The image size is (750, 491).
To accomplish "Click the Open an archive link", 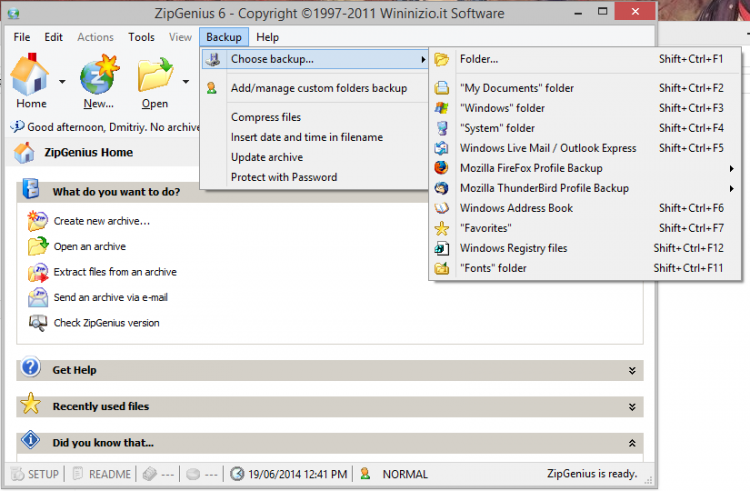I will (90, 247).
